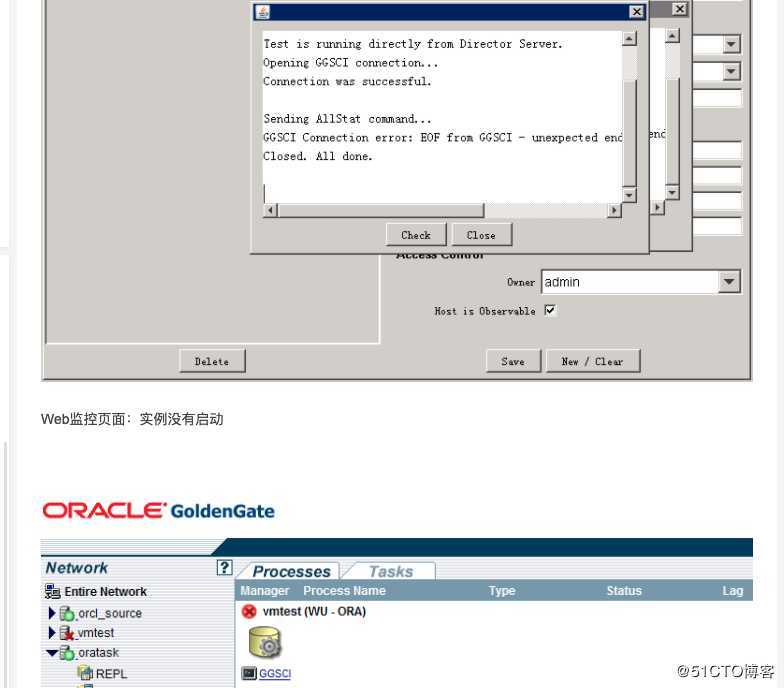This screenshot has width=784, height=688.
Task: Click the Java icon in dialog title bar
Action: (x=262, y=12)
